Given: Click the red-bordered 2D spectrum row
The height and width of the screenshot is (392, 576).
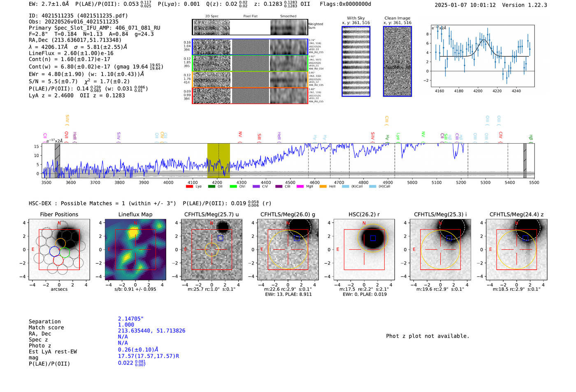Looking at the screenshot, I should [250, 95].
